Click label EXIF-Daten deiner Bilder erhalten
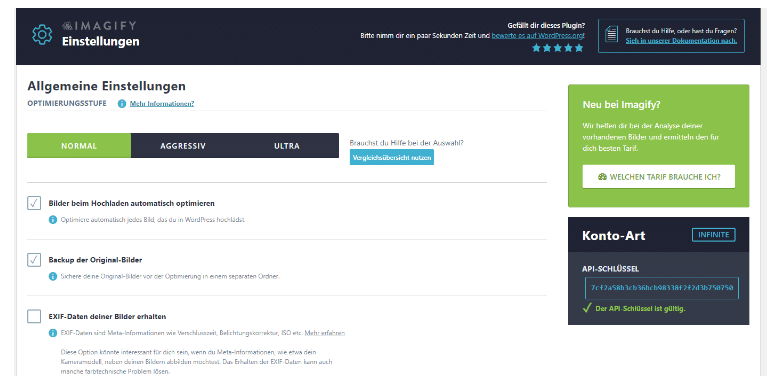 107,317
